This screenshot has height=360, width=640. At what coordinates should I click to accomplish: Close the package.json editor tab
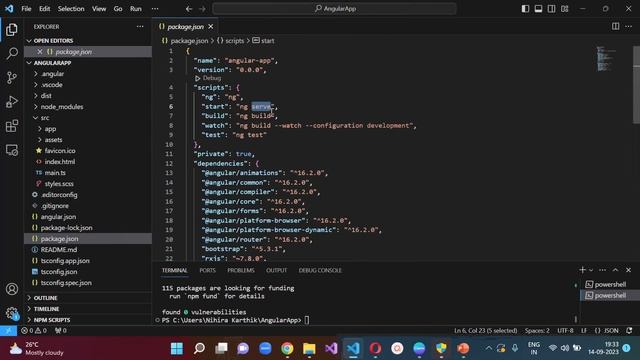tap(211, 27)
